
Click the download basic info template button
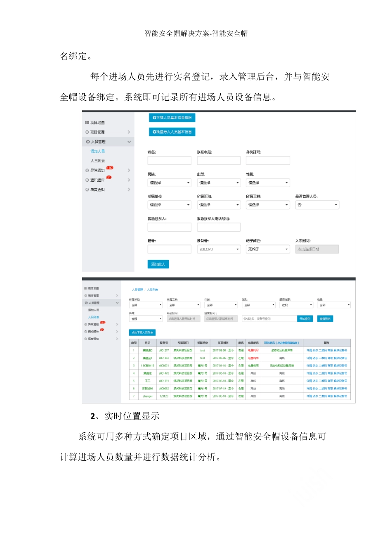[172, 118]
